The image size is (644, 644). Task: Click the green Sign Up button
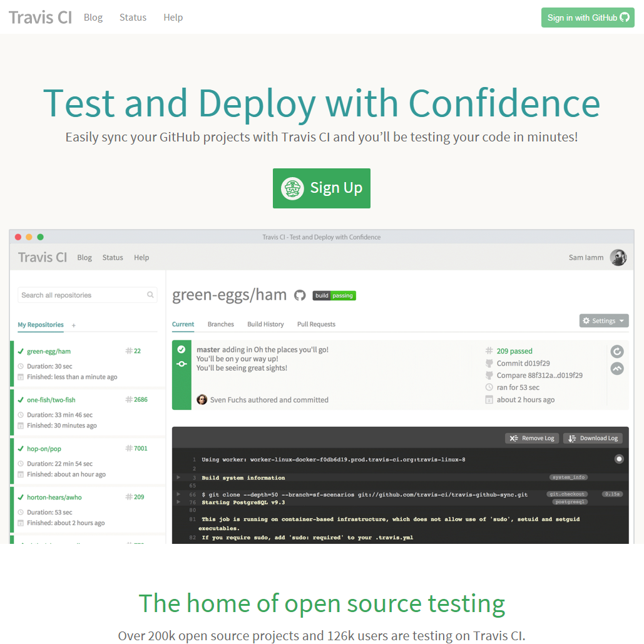point(322,188)
